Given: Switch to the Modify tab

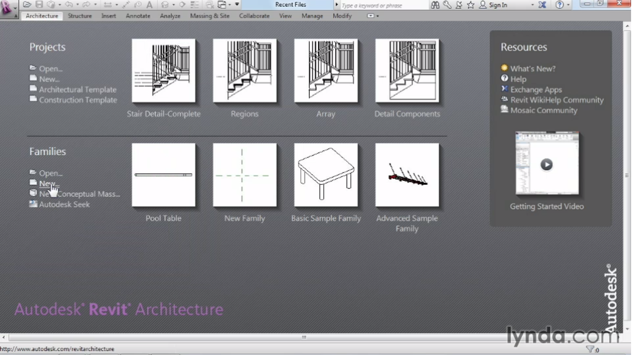Looking at the screenshot, I should [342, 16].
